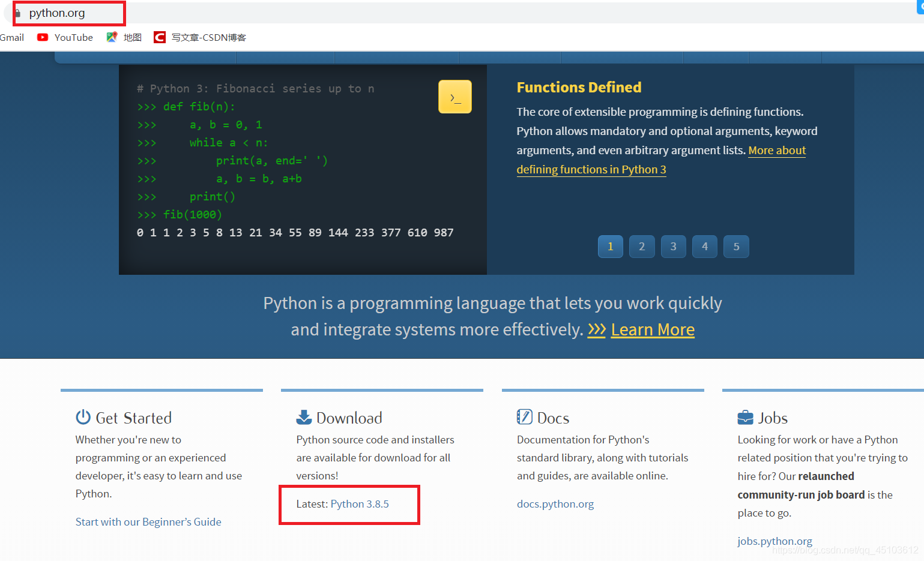Click the CSDN bookmark icon
Viewport: 924px width, 561px height.
(x=160, y=37)
